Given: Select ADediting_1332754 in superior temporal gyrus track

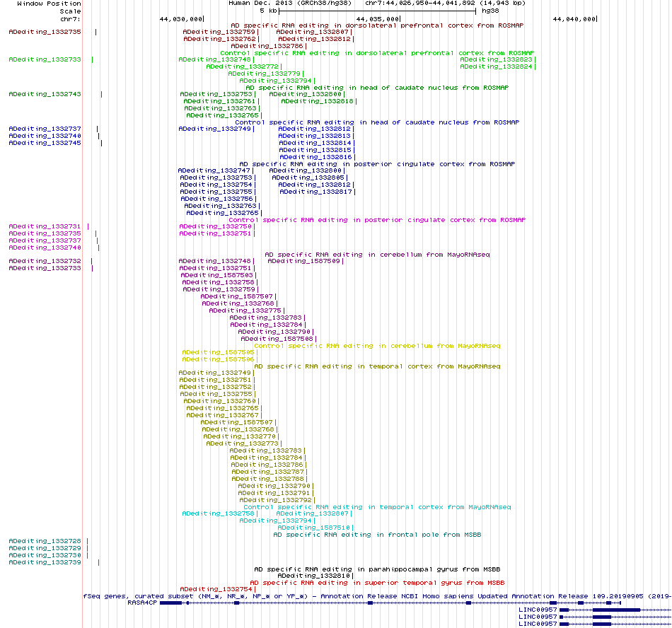Looking at the screenshot, I should [x=216, y=589].
